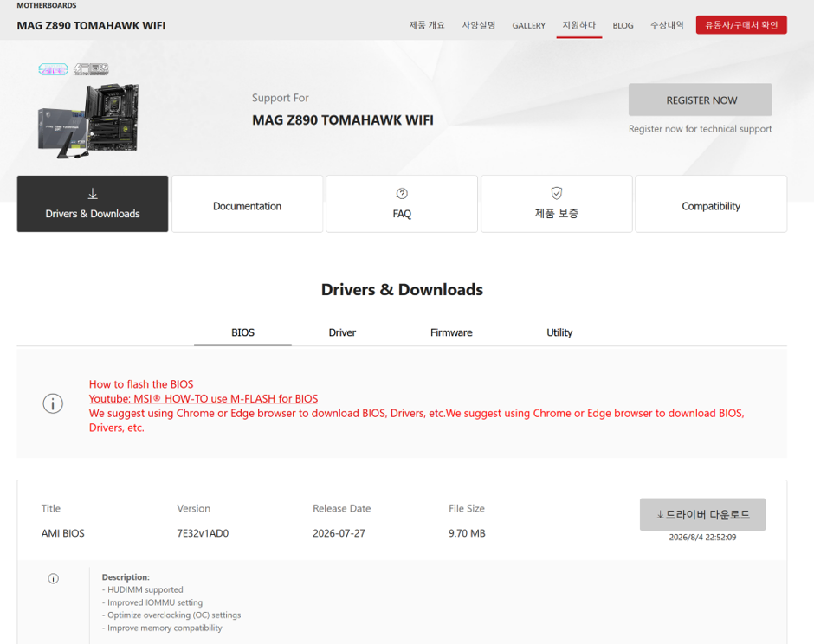This screenshot has width=814, height=644.
Task: Click the Support For label
Action: point(281,98)
